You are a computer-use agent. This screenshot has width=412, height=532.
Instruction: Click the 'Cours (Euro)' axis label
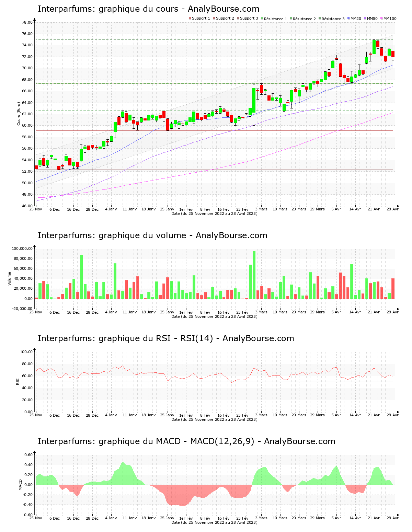19,114
